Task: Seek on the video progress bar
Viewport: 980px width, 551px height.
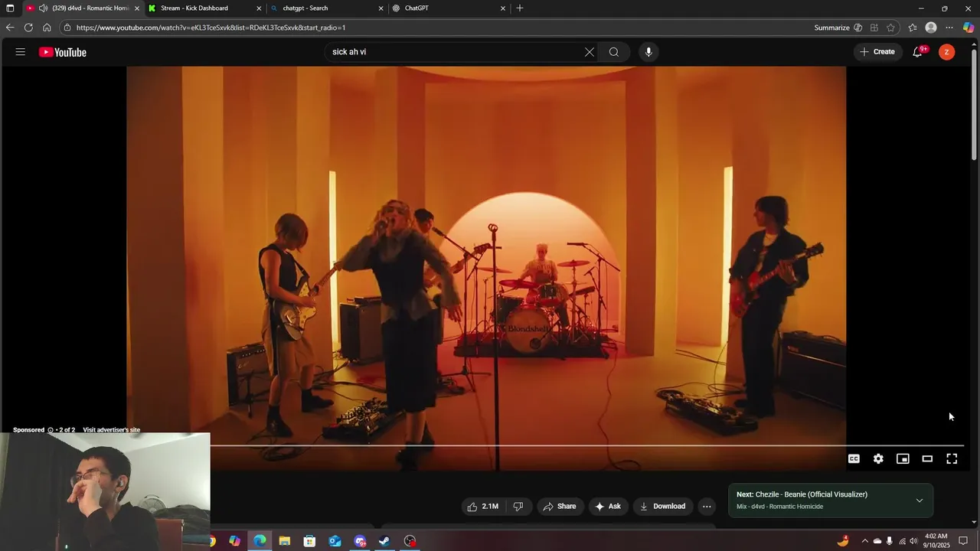Action: coord(586,445)
